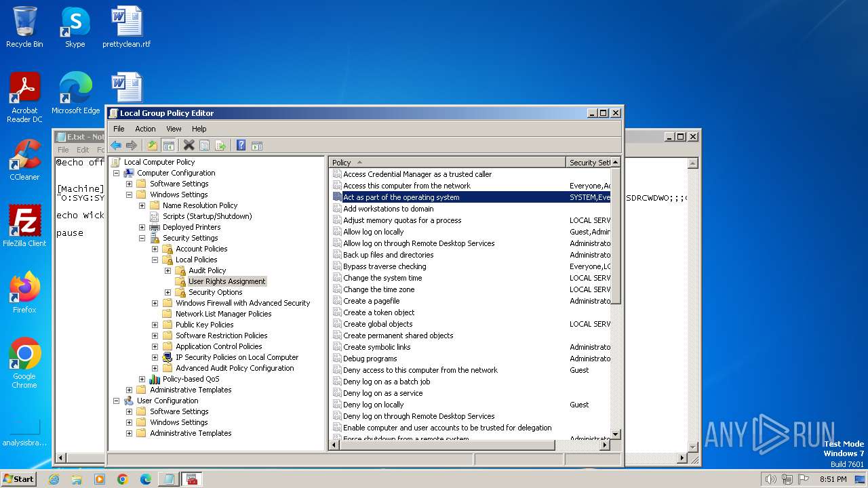This screenshot has height=488, width=868.
Task: Select Scripts (Startup/Shutdown) tree item
Action: point(207,216)
